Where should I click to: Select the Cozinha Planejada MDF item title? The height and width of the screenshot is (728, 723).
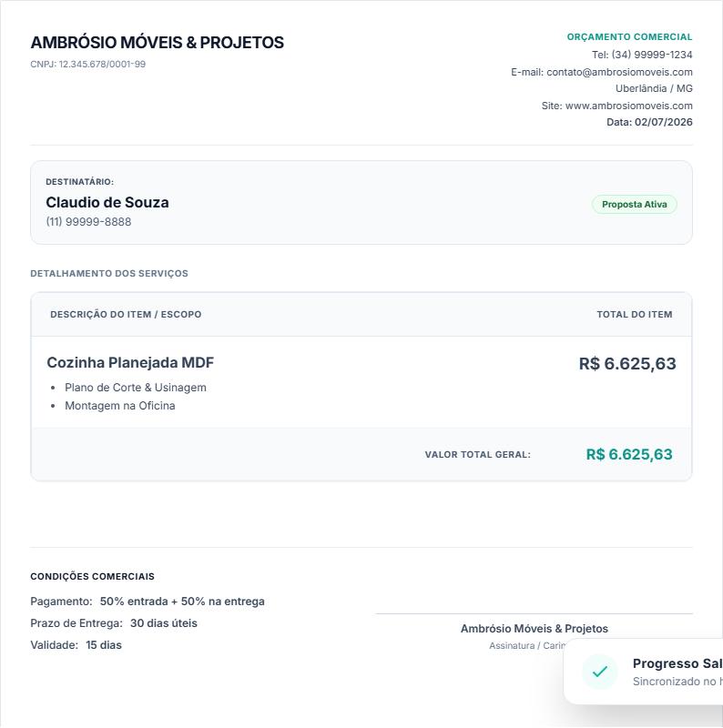point(130,362)
